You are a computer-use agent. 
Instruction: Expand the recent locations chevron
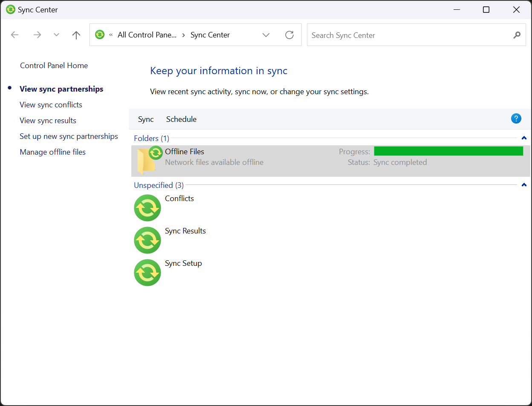click(56, 35)
